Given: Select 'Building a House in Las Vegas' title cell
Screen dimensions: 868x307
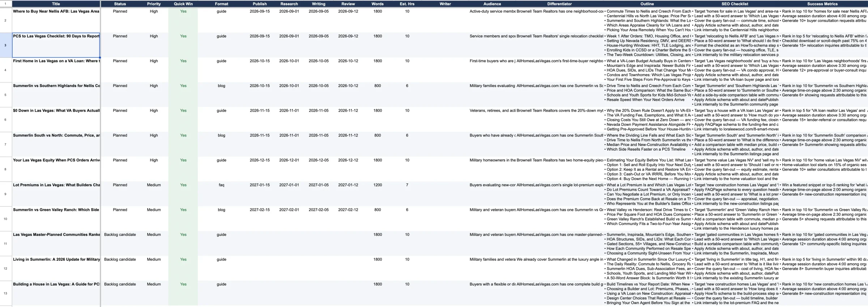Looking at the screenshot, I should tap(56, 293).
